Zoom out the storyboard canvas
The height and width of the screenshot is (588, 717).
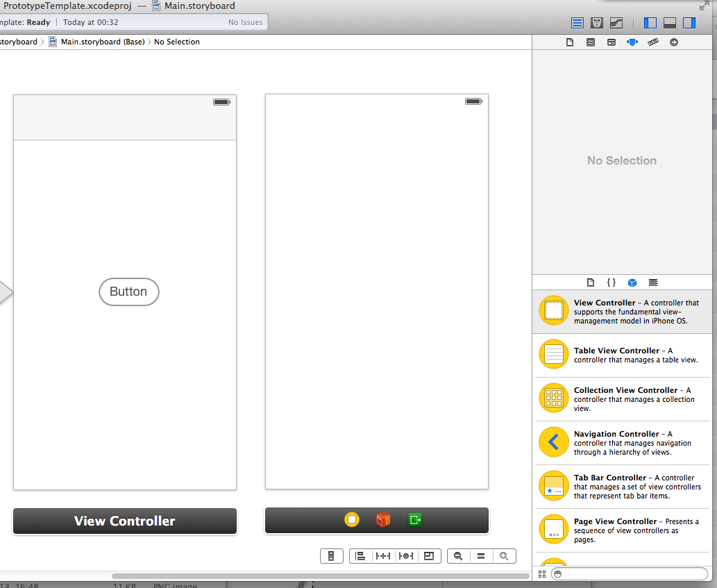[458, 556]
